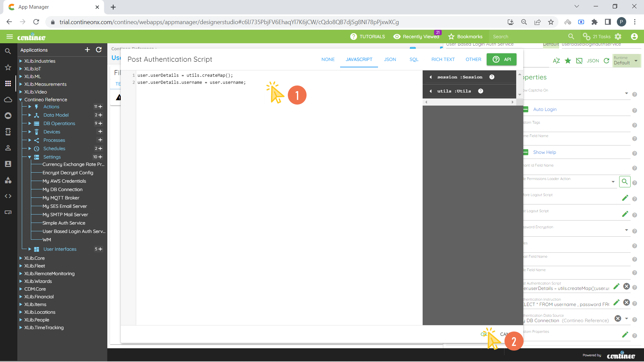This screenshot has width=644, height=362.
Task: Switch to the JSON script tab
Action: click(x=390, y=59)
